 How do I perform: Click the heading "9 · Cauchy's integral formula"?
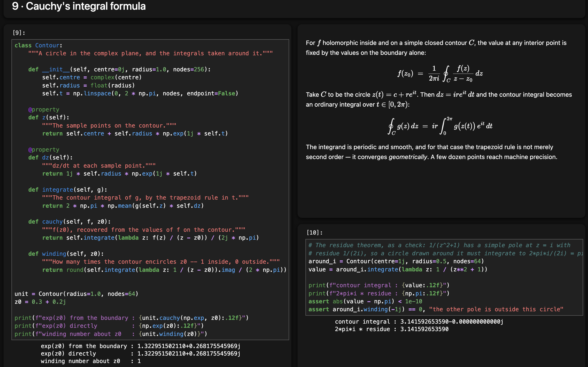79,6
